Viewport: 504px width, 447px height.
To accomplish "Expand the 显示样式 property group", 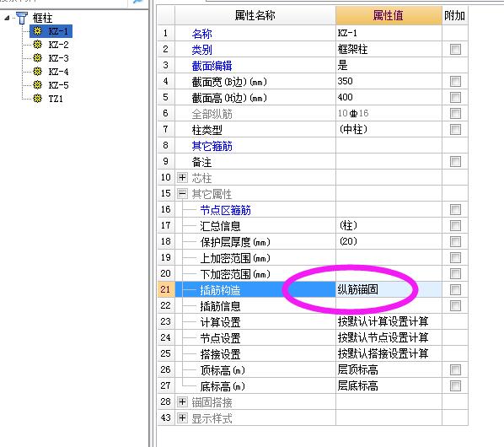I will click(x=182, y=417).
